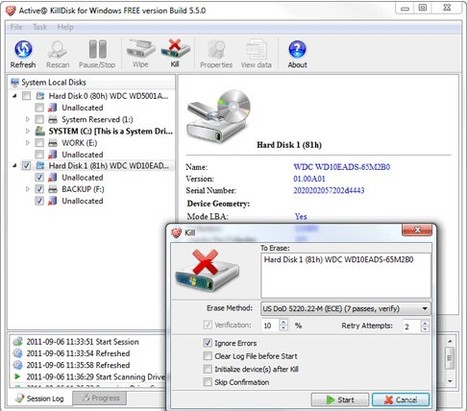
Task: Expand the BACKUP (F:) node
Action: (28, 189)
